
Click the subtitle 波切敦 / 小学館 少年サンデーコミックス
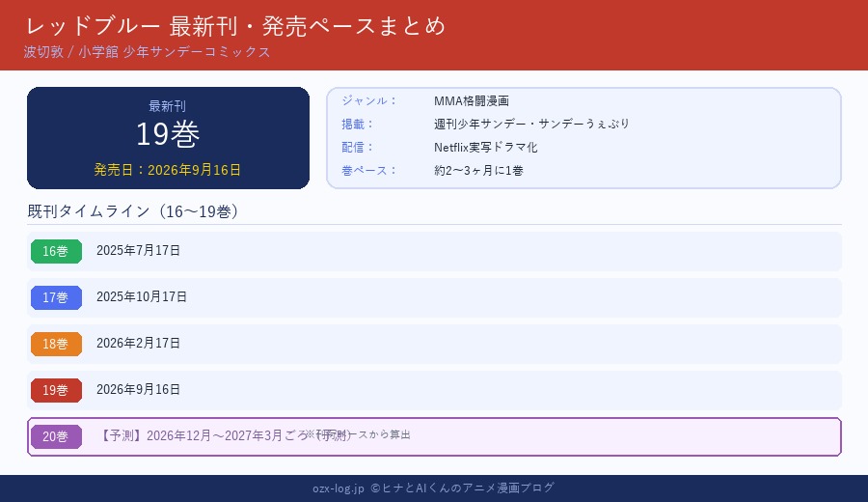147,52
